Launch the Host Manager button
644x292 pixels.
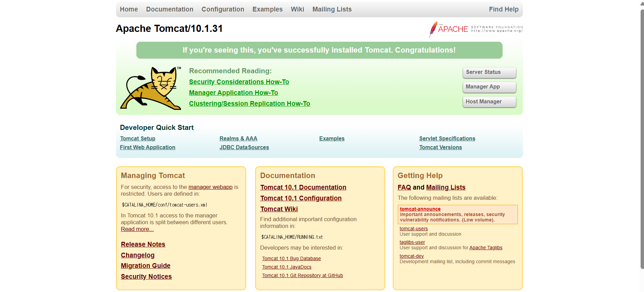pos(489,102)
